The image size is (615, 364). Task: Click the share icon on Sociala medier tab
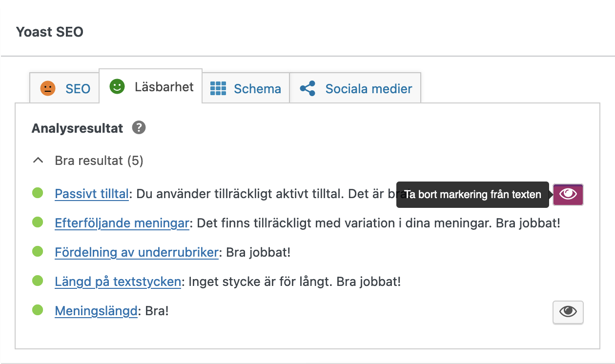[x=306, y=88]
